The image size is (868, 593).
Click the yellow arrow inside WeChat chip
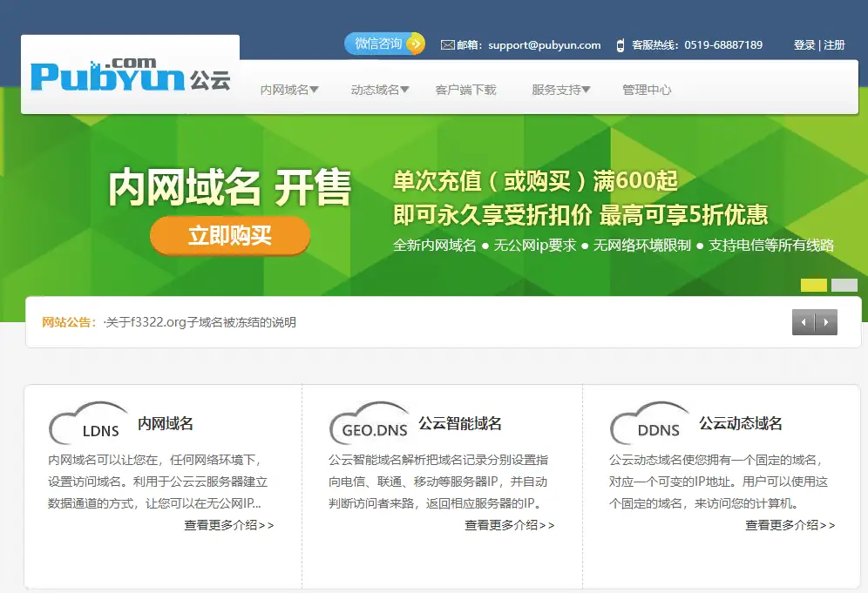[416, 44]
